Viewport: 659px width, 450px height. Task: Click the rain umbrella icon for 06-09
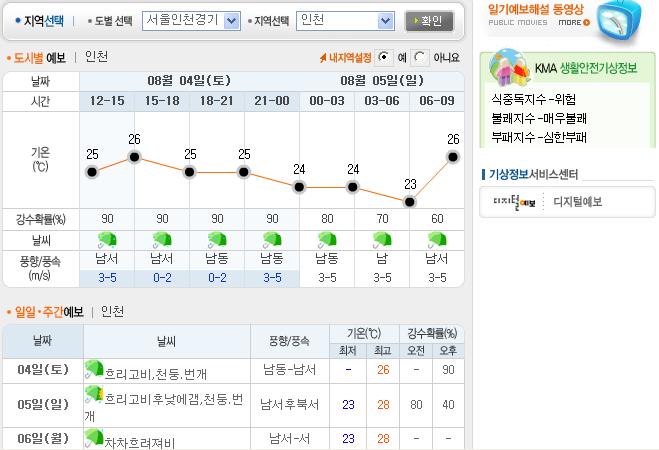[x=437, y=240]
